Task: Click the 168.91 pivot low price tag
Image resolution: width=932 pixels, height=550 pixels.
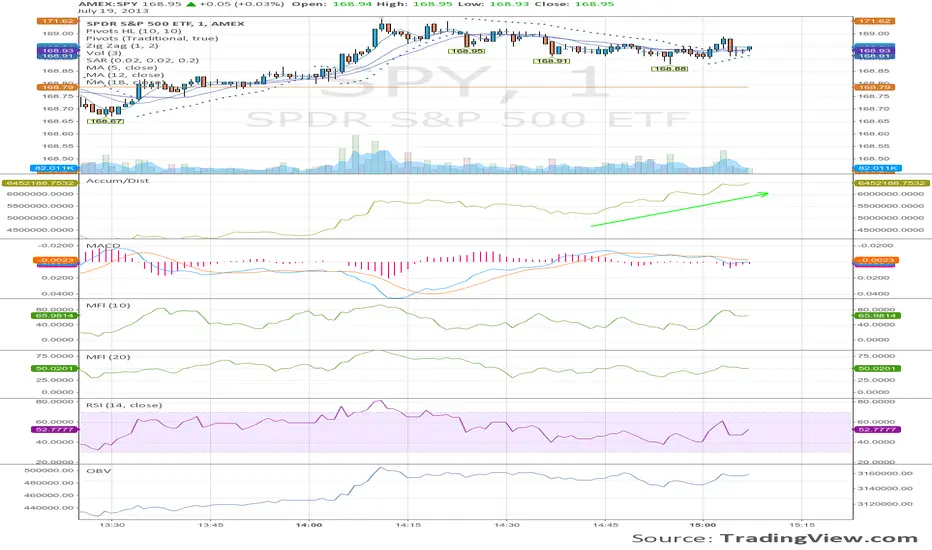Action: coord(552,61)
